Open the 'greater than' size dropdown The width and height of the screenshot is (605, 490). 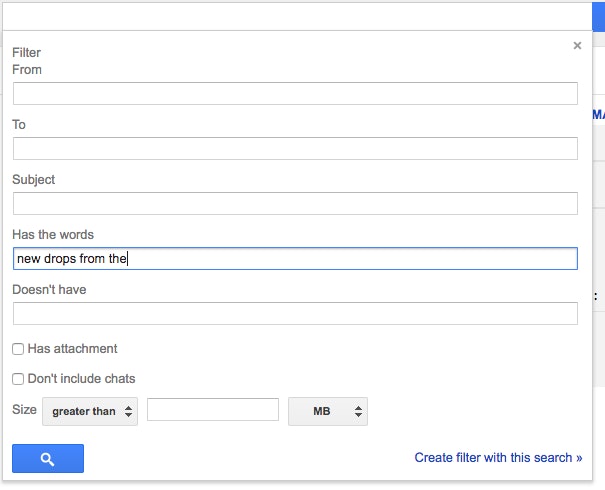[x=89, y=411]
